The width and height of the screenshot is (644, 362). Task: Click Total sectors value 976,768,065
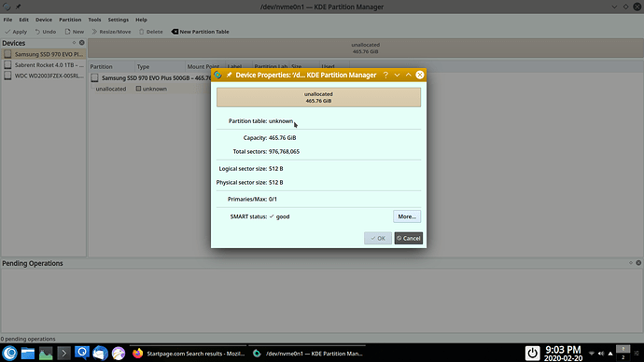pos(285,151)
